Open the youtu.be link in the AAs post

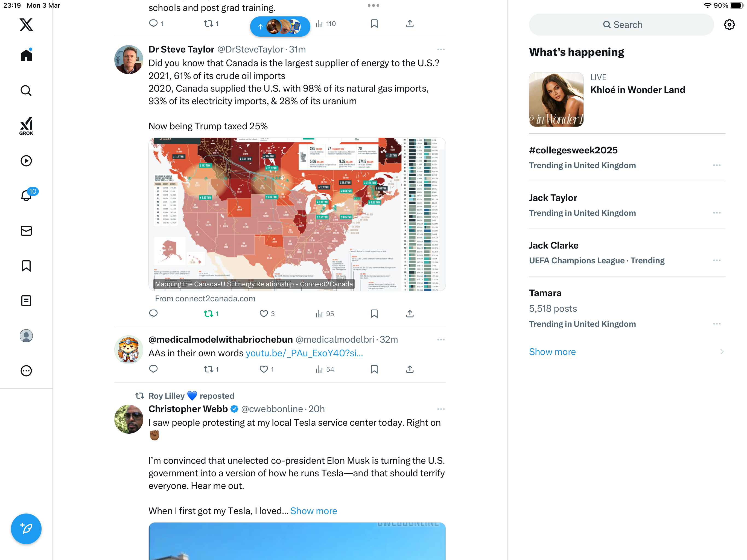304,353
